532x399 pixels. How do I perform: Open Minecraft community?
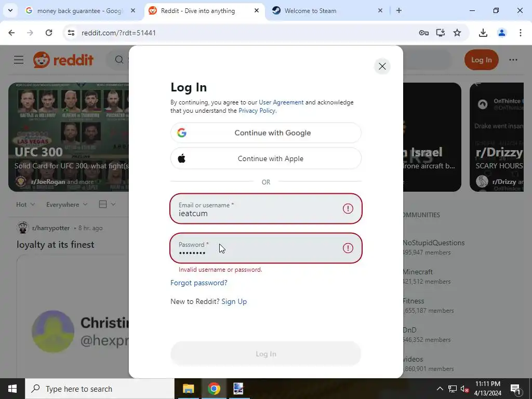click(418, 272)
